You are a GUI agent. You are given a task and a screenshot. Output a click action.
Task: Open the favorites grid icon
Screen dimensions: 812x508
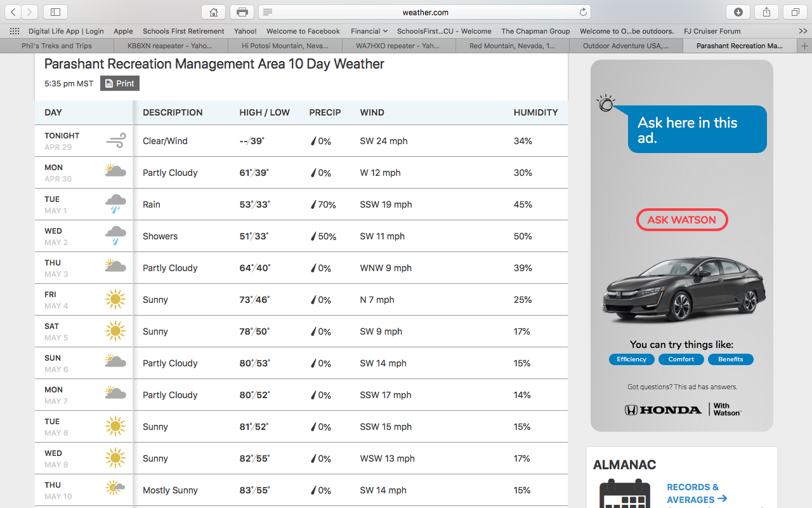tap(15, 31)
